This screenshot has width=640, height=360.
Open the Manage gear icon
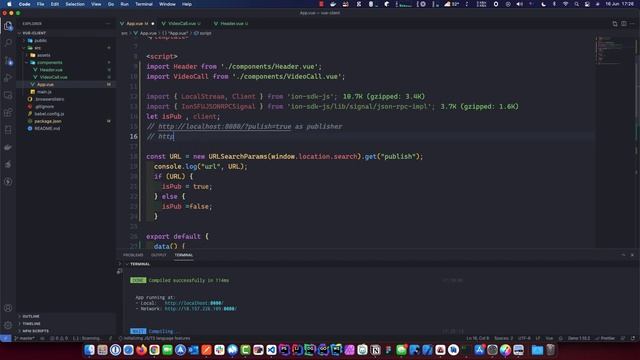pos(8,325)
